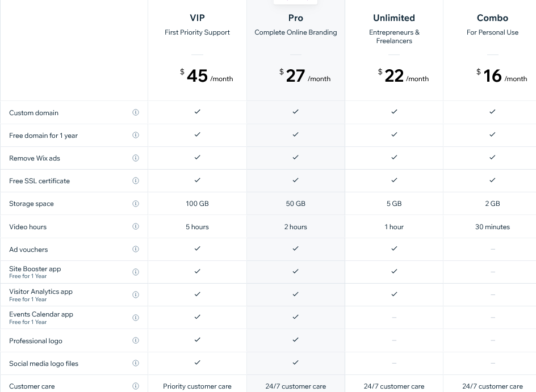Viewport: 536px width, 392px height.
Task: Select the VIP plan heading
Action: (197, 18)
